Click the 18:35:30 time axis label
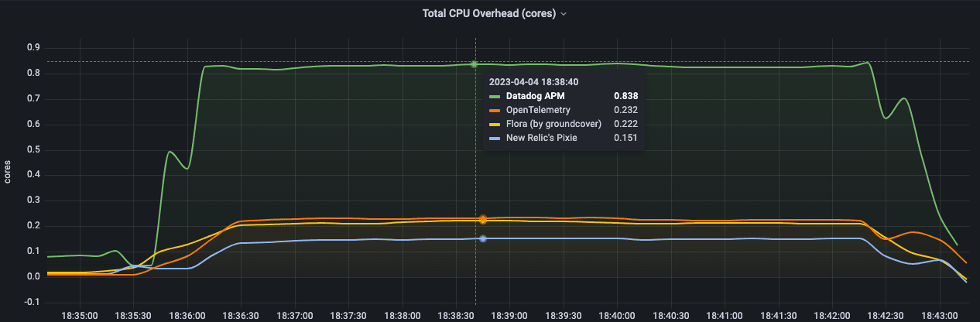Image resolution: width=980 pixels, height=322 pixels. (133, 316)
